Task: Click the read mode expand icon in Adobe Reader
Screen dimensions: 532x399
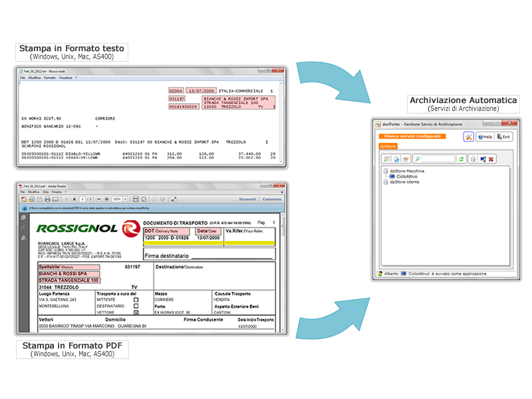Action: (x=174, y=199)
